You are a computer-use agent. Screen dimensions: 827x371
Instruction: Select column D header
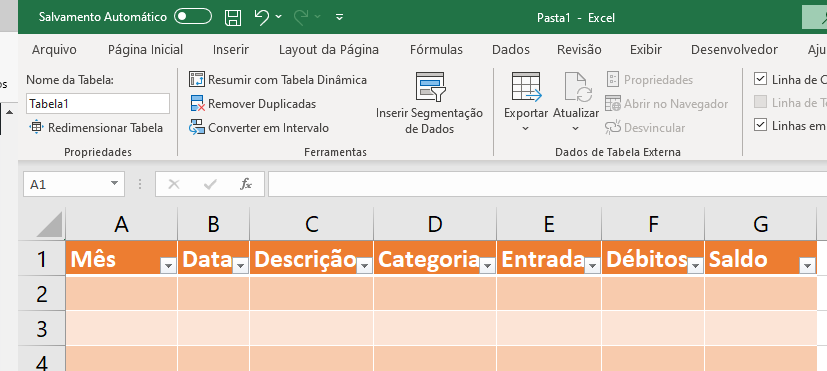(435, 224)
